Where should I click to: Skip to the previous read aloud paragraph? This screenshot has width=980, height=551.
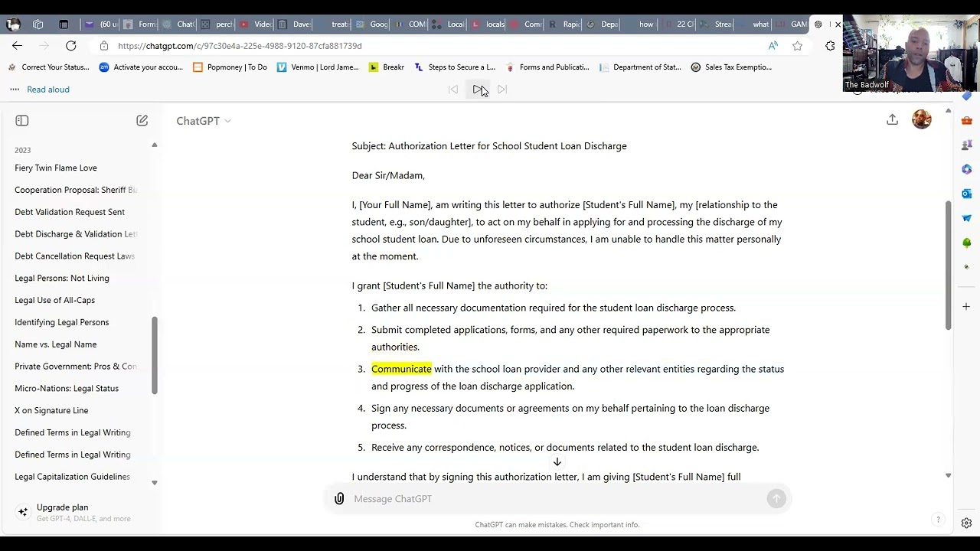(x=453, y=90)
